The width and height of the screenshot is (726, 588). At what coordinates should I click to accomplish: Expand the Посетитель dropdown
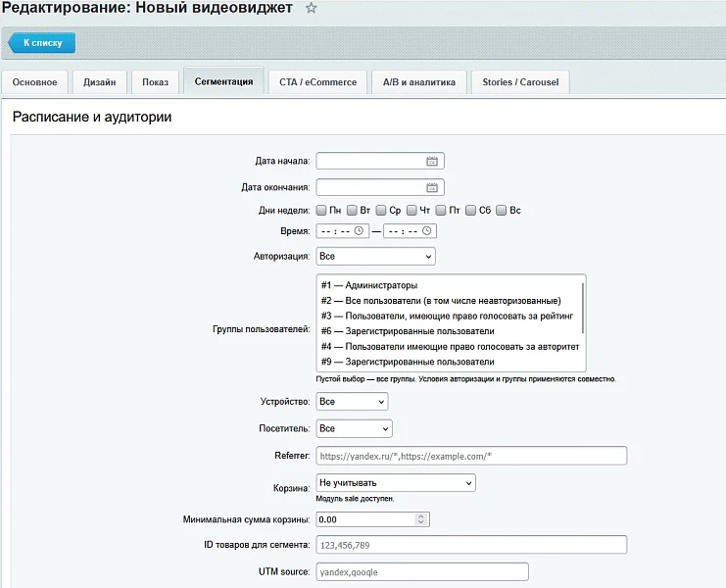click(x=354, y=428)
